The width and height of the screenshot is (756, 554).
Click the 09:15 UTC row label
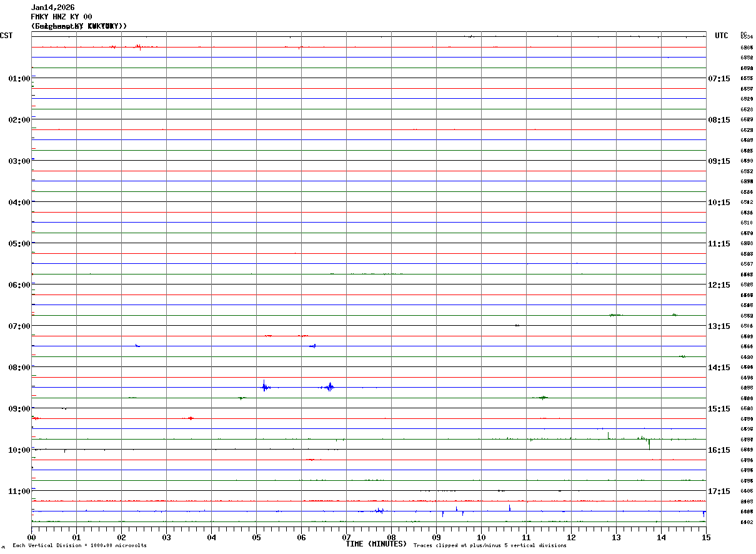click(719, 161)
